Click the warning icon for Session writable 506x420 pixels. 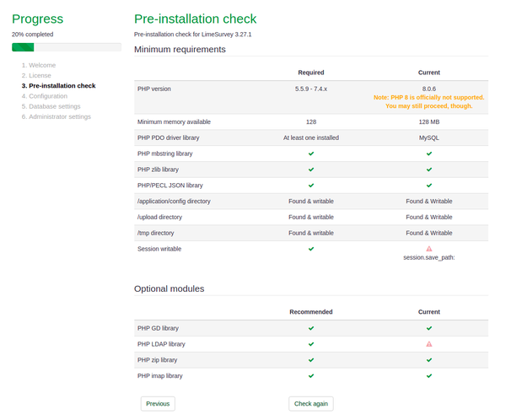(x=428, y=249)
